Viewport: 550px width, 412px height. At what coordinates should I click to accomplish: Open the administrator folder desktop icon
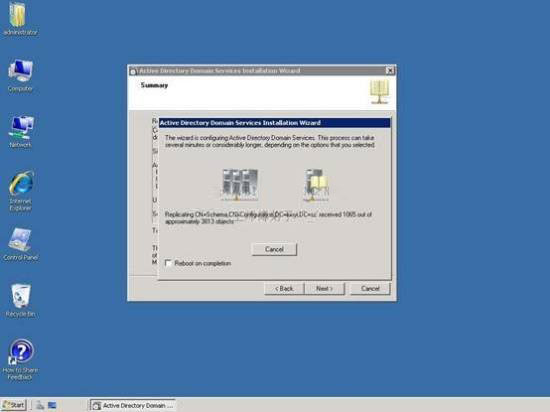20,18
